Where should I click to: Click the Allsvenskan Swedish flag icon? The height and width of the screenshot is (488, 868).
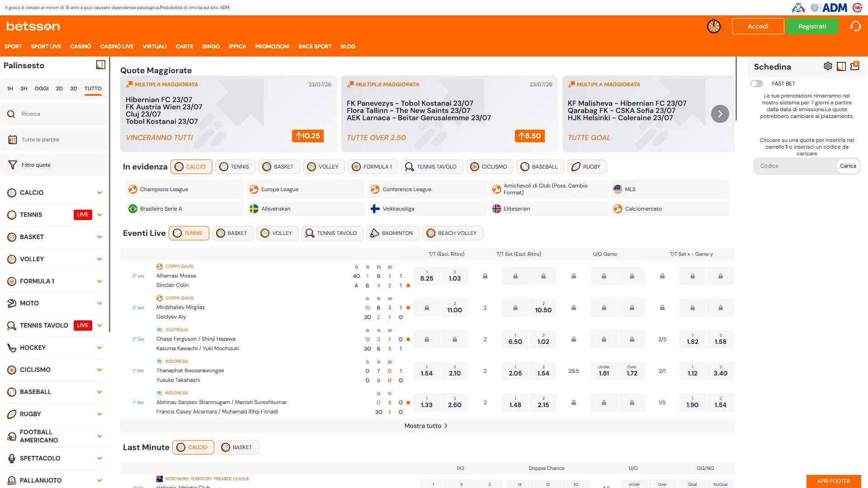click(254, 209)
